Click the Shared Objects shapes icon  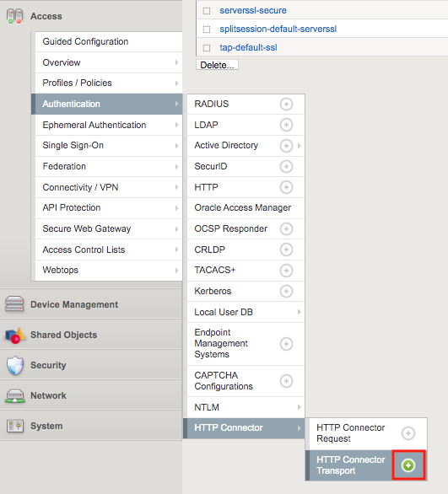click(15, 336)
